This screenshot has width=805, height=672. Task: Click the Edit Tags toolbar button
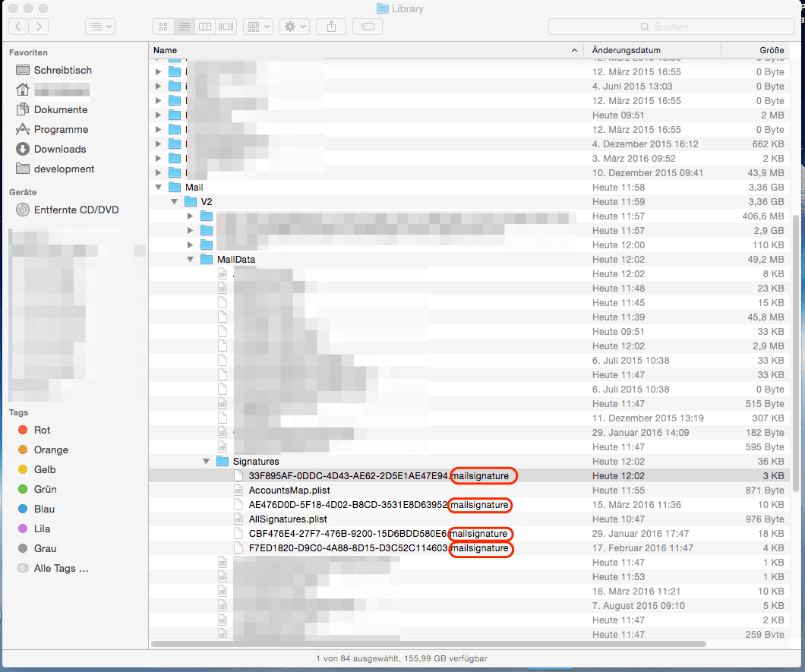pos(368,27)
